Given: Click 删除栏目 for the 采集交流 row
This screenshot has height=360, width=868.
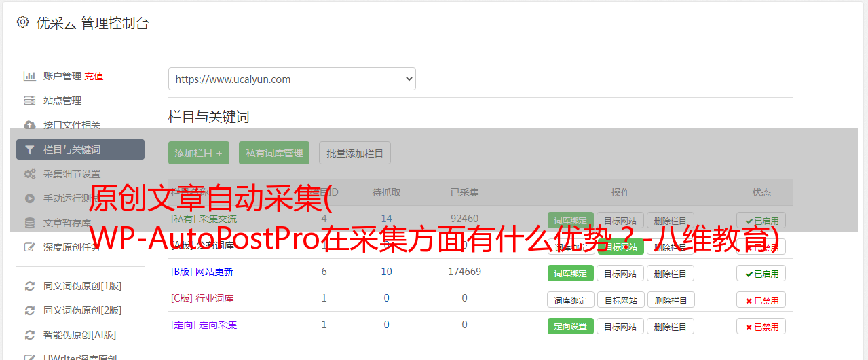Looking at the screenshot, I should pyautogui.click(x=671, y=220).
